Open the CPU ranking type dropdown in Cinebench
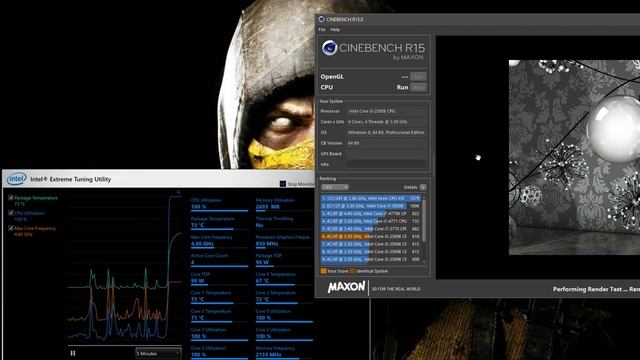 pos(335,187)
